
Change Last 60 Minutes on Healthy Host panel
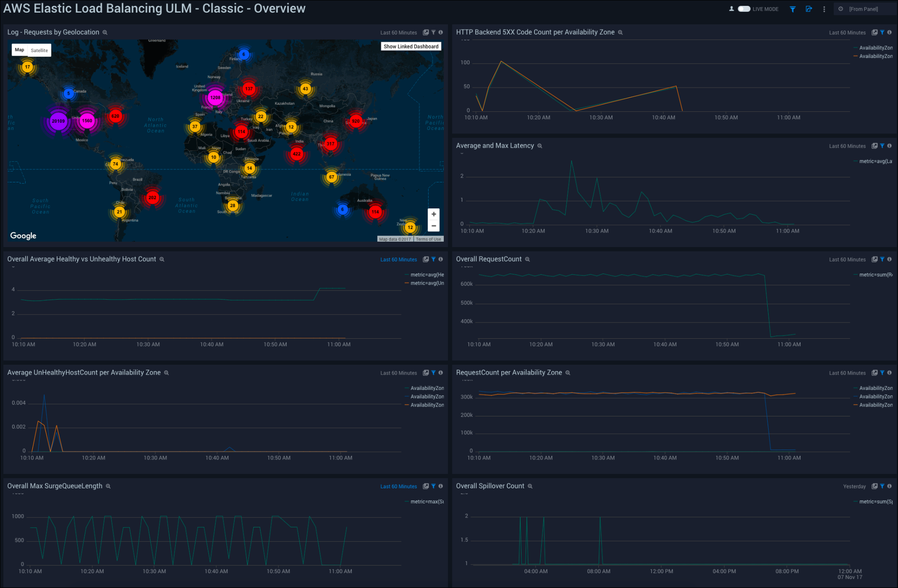pos(398,260)
